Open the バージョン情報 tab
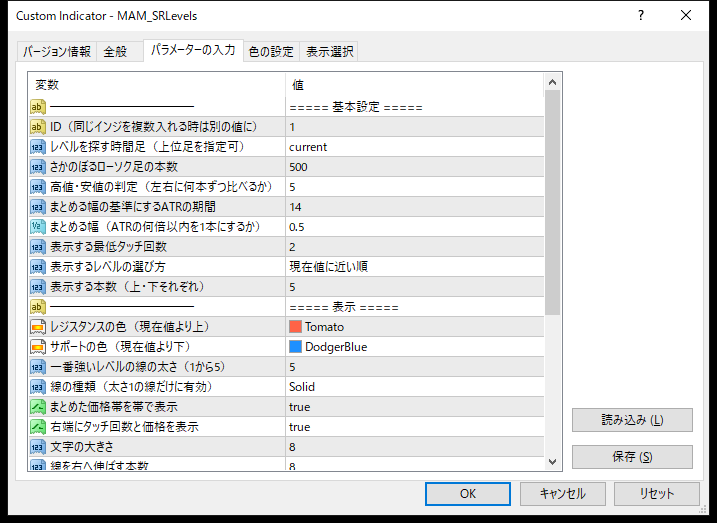Image resolution: width=717 pixels, height=523 pixels. point(57,52)
